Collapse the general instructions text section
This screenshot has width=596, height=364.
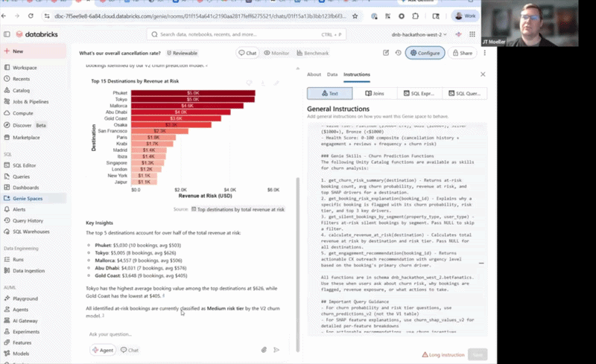point(481,263)
